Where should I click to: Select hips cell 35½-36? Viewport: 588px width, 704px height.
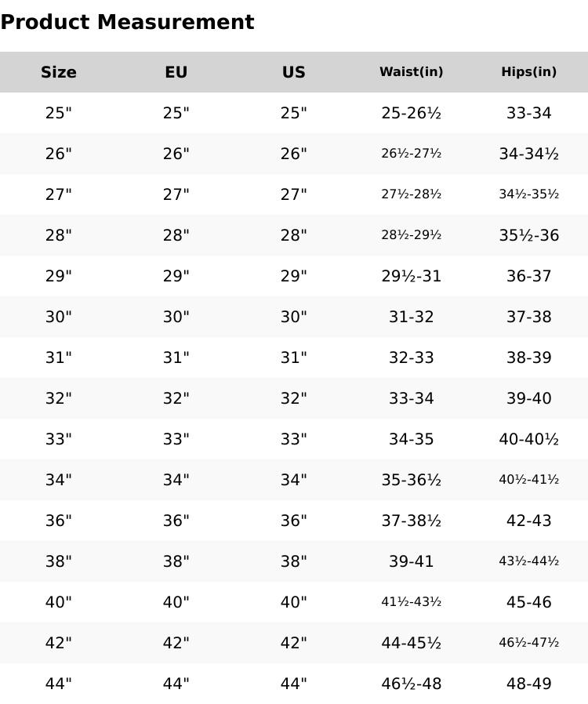point(529,235)
